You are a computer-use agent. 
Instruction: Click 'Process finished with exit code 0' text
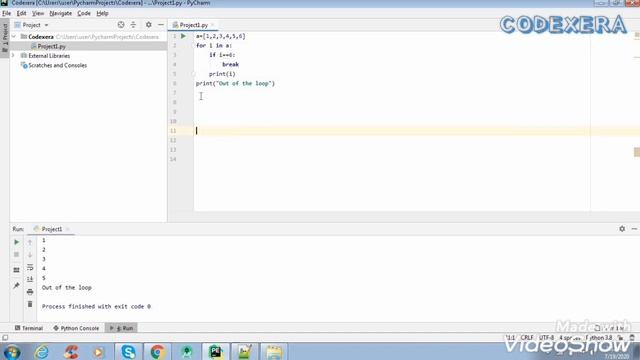[x=96, y=307]
